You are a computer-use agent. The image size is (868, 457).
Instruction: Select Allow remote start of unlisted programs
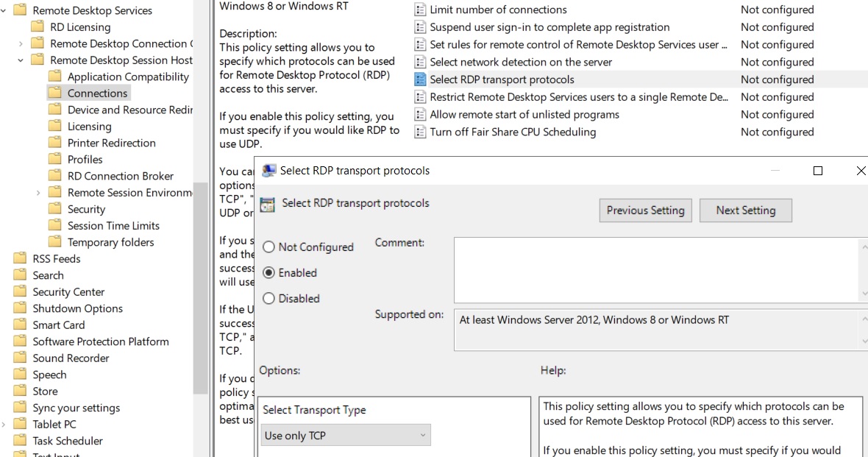point(524,115)
